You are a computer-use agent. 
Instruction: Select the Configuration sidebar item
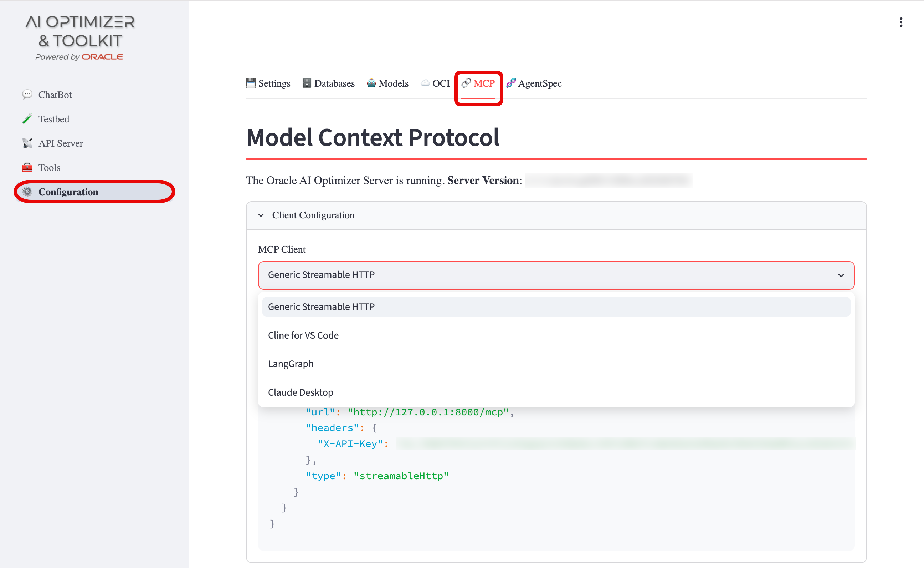pyautogui.click(x=94, y=192)
